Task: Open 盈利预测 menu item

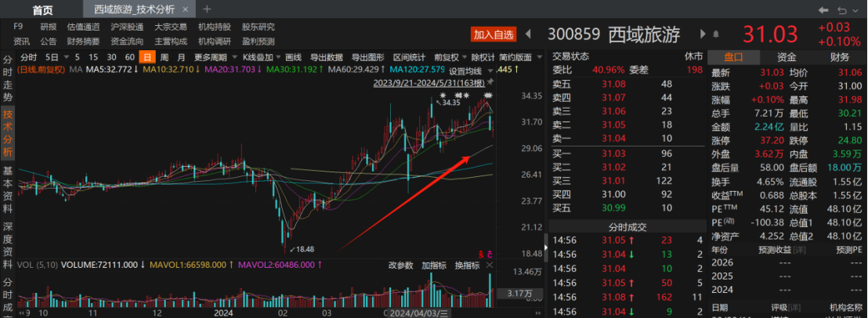Action: point(258,41)
